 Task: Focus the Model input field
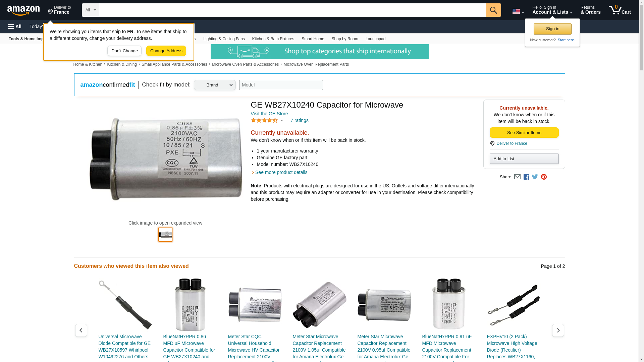(281, 85)
